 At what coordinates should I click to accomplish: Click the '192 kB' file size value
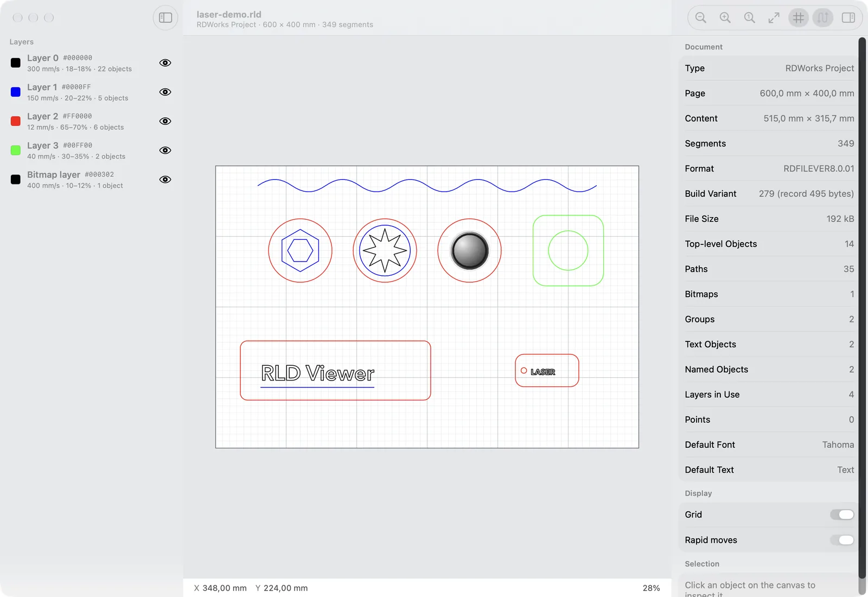coord(840,219)
